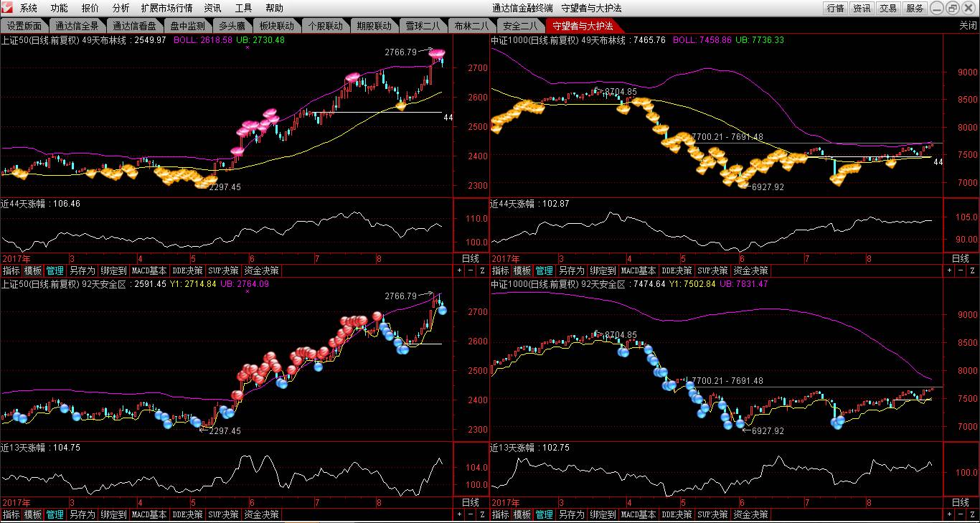The height and width of the screenshot is (523, 980).
Task: Open the 帮助 menu
Action: click(274, 8)
